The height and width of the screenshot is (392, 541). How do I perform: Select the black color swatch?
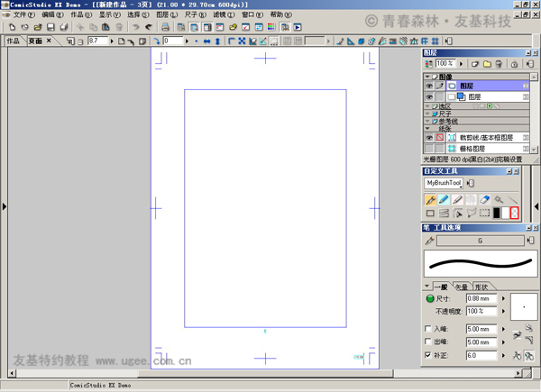497,214
